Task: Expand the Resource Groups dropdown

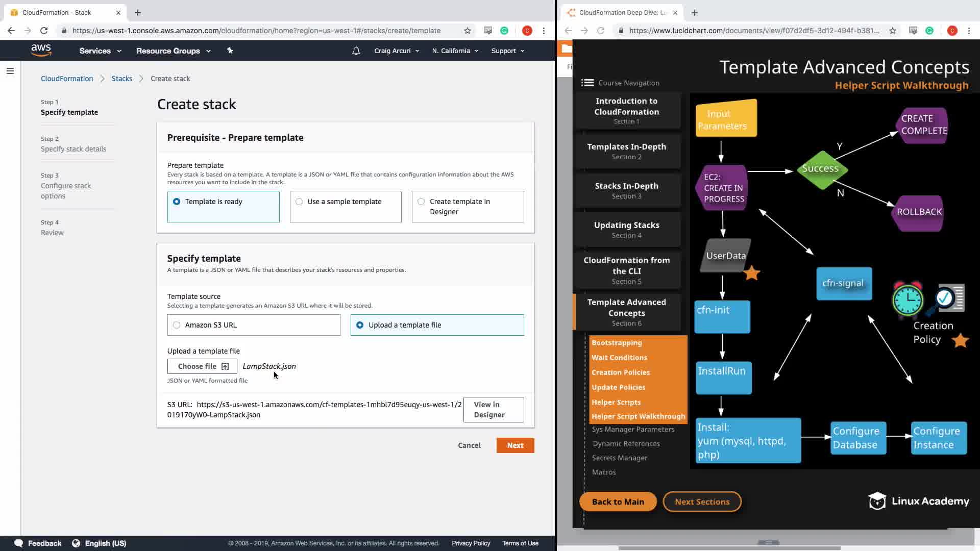Action: pos(173,51)
